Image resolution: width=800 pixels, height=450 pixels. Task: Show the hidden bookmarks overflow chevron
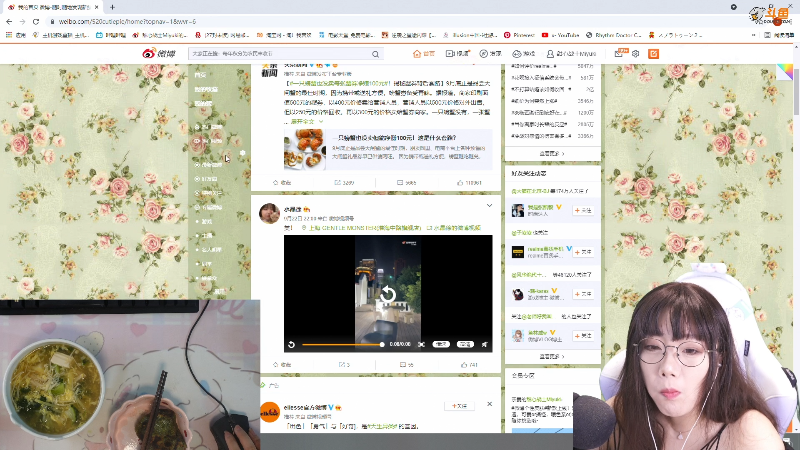(754, 35)
